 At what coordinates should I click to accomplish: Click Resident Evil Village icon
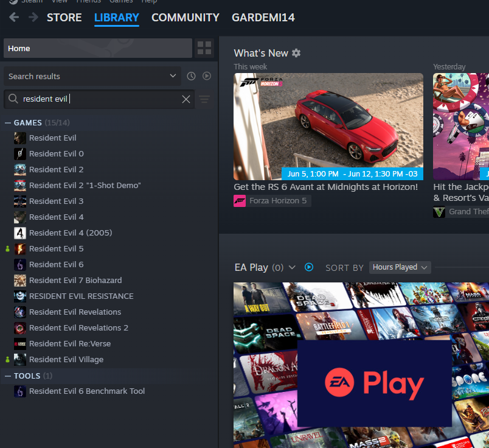coord(20,360)
